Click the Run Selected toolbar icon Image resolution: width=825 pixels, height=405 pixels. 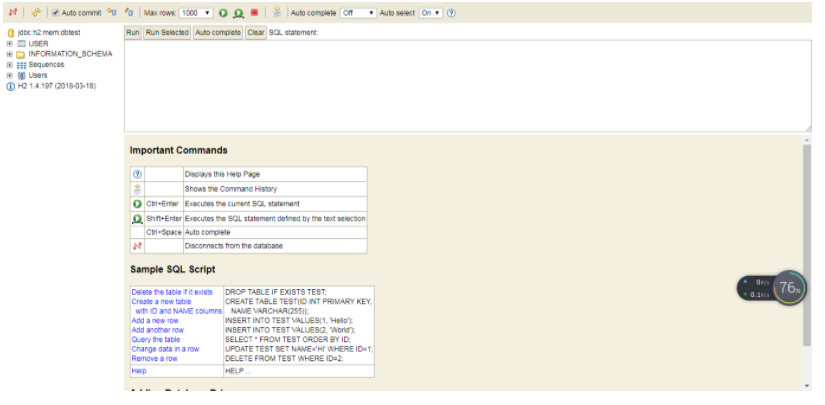(x=238, y=13)
